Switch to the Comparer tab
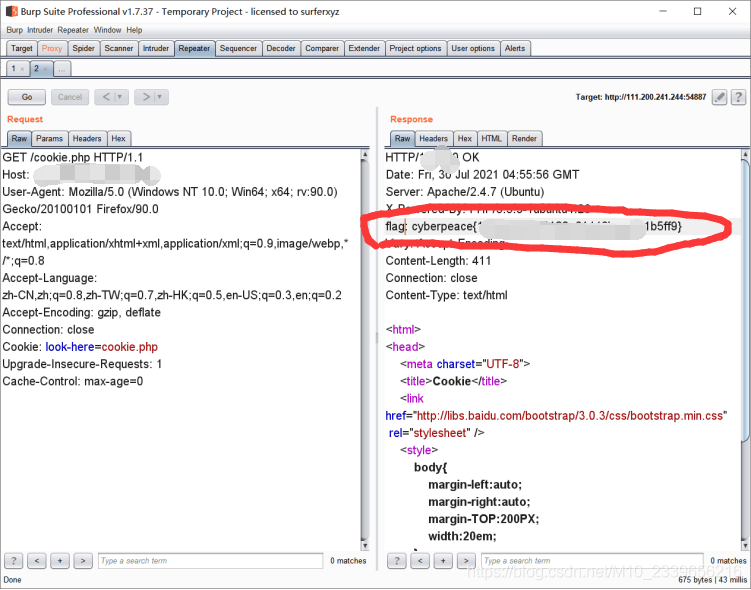Image resolution: width=751 pixels, height=590 pixels. 322,48
